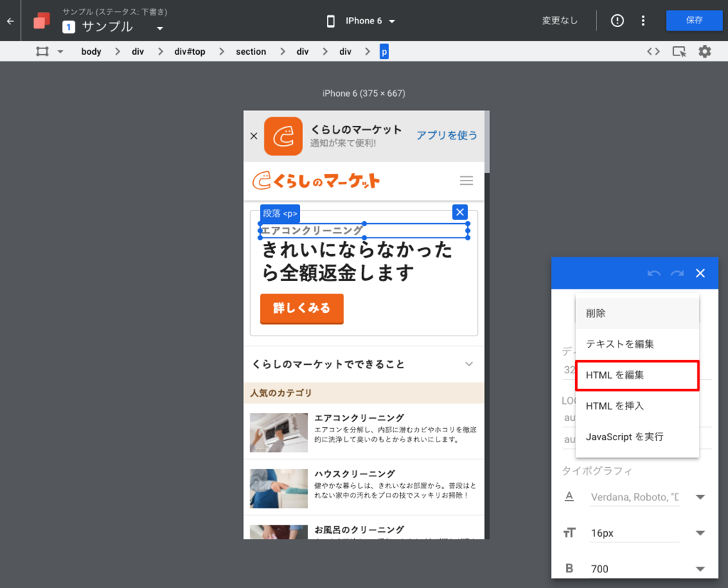Click the undo icon in the editing panel

(x=654, y=273)
